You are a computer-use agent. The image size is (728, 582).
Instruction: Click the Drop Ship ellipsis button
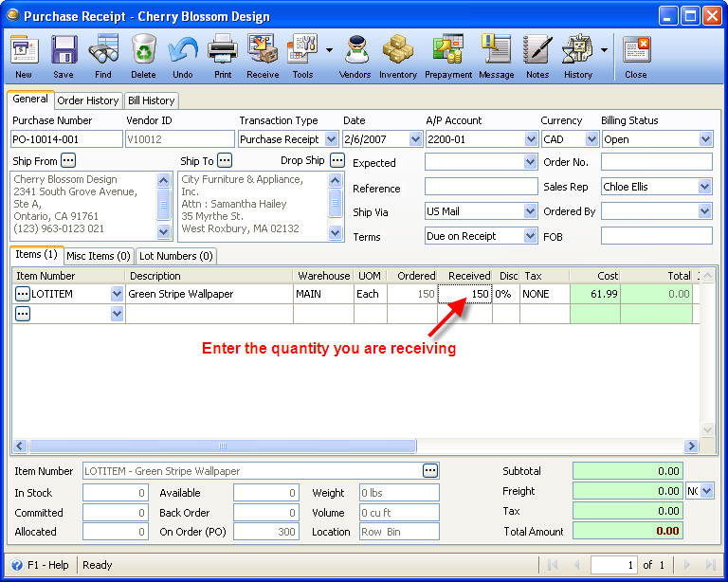pyautogui.click(x=337, y=160)
